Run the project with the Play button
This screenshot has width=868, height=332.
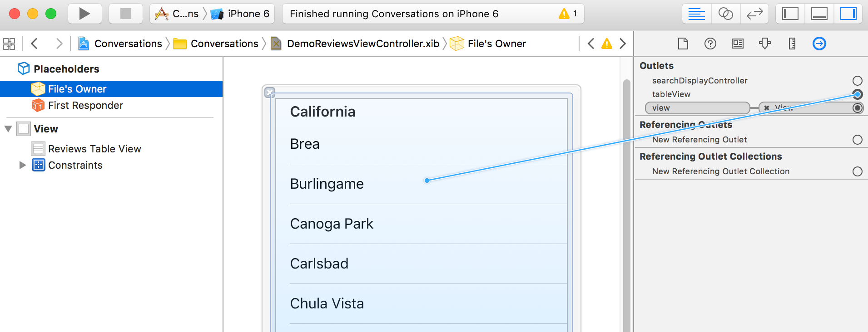[84, 14]
